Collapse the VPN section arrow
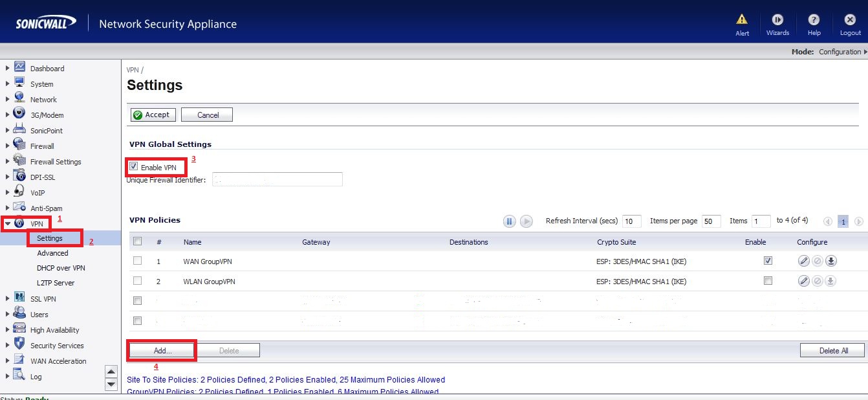The width and height of the screenshot is (868, 400). pos(8,224)
